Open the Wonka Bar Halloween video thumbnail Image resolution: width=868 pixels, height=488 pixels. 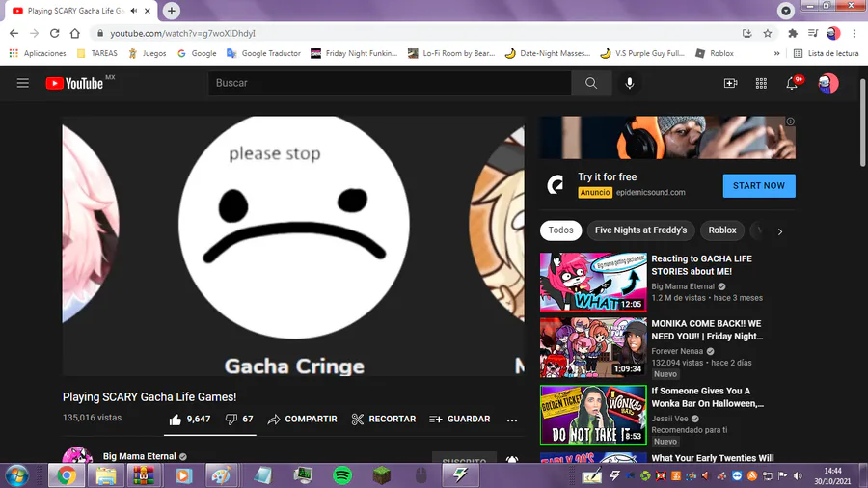coord(593,415)
